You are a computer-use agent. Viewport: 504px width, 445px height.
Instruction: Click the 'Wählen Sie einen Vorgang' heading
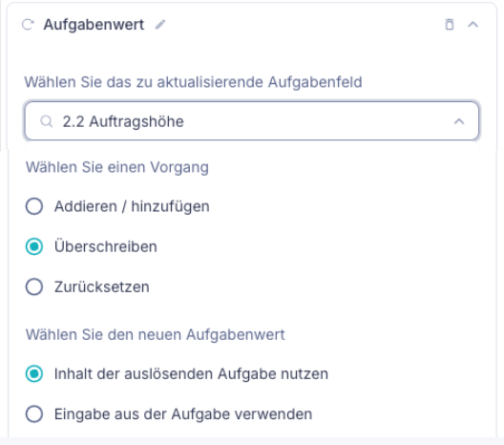click(117, 167)
